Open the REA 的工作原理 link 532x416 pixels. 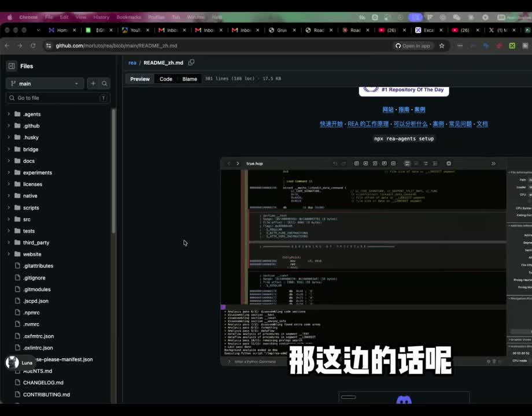click(x=368, y=124)
